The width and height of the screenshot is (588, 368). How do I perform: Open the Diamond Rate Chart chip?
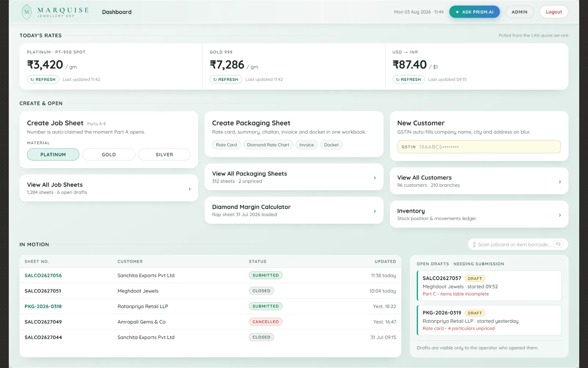click(x=268, y=145)
